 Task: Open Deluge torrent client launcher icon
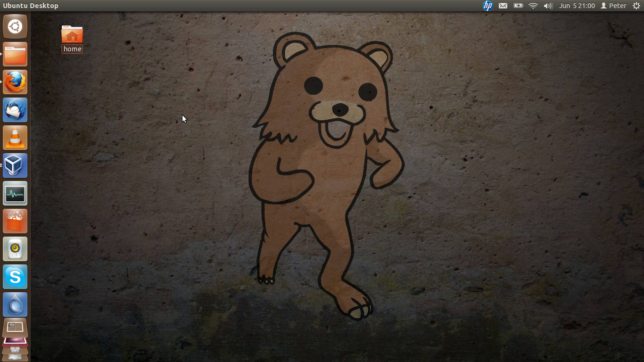[x=15, y=304]
